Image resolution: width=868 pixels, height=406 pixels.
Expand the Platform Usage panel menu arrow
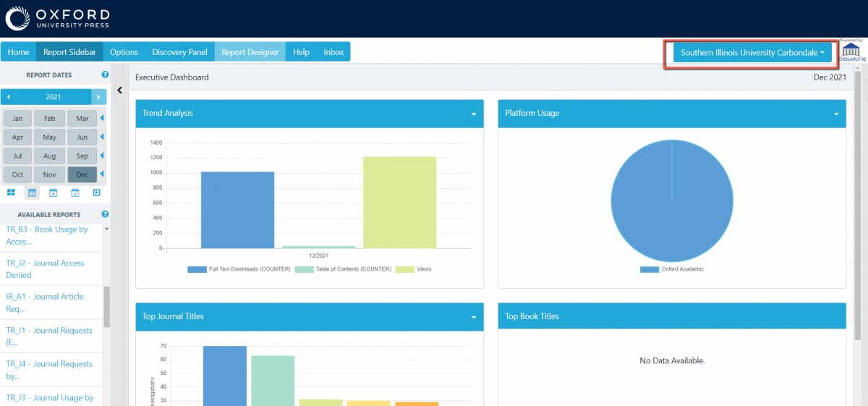(x=836, y=114)
